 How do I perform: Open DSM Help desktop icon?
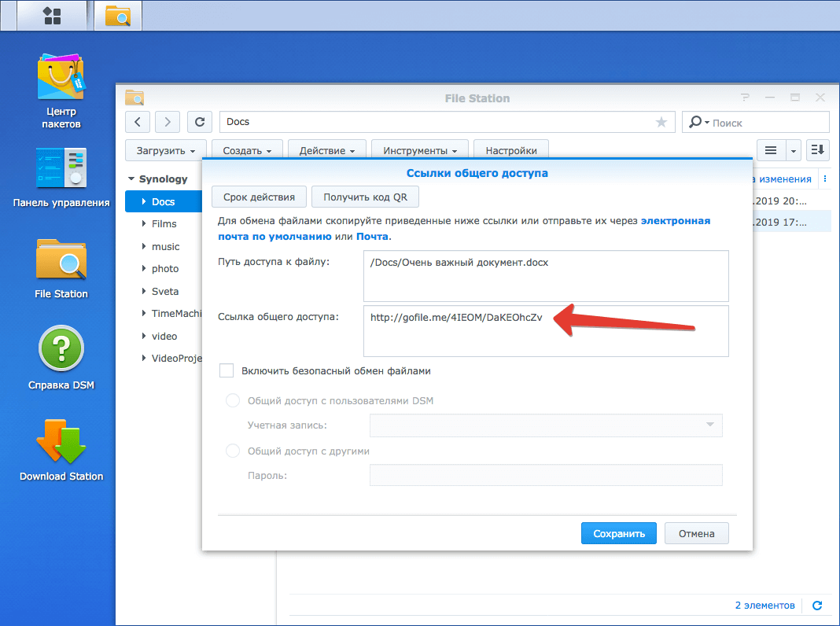[61, 350]
